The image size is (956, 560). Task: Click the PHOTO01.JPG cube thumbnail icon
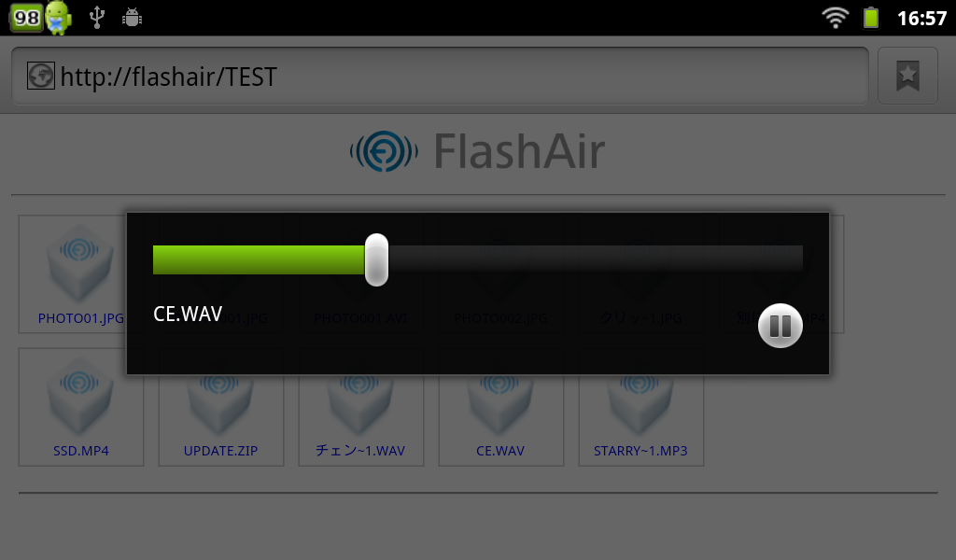[80, 263]
